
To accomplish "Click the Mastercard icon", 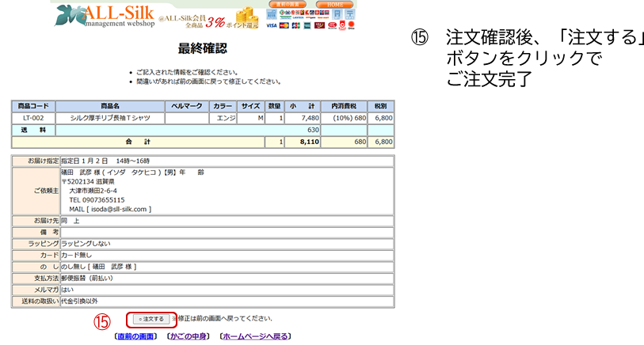I will click(x=284, y=25).
